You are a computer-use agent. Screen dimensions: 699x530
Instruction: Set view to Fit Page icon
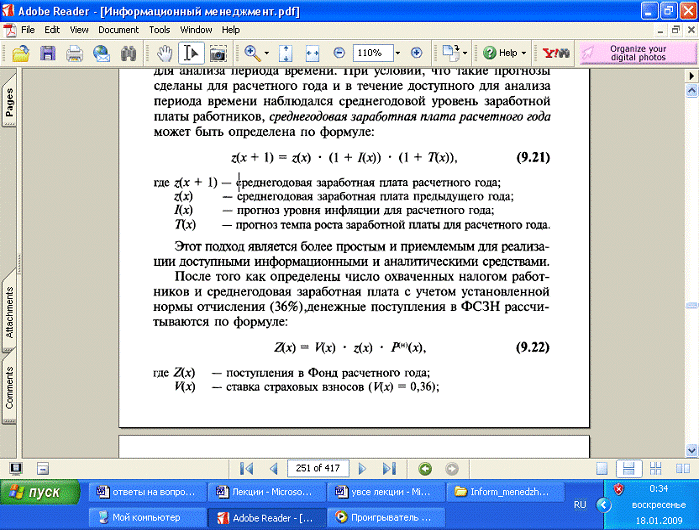285,53
